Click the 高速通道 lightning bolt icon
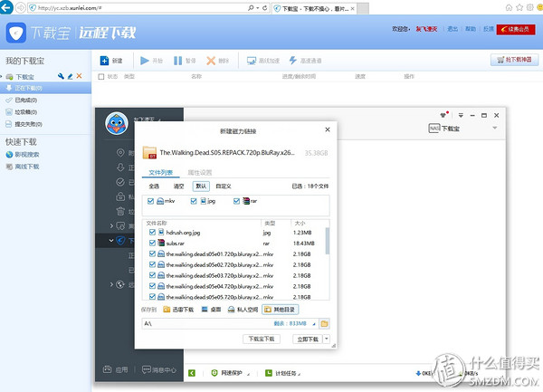This screenshot has height=392, width=543. [293, 61]
